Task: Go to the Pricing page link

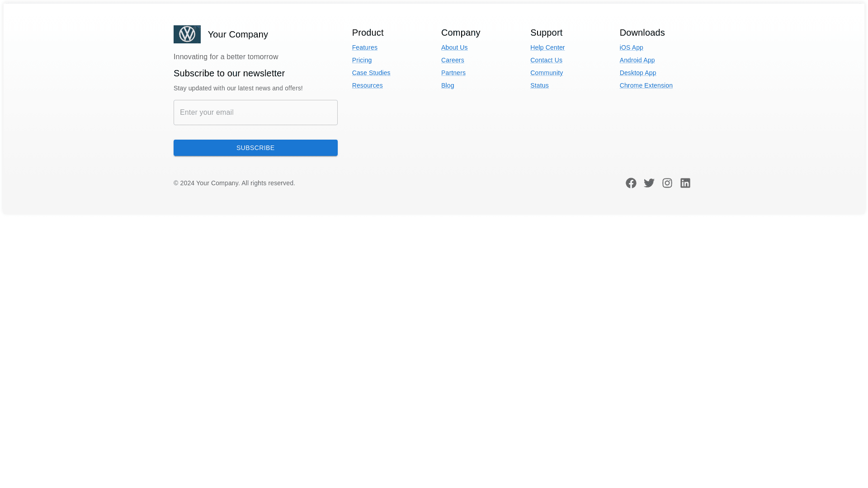Action: (x=362, y=60)
